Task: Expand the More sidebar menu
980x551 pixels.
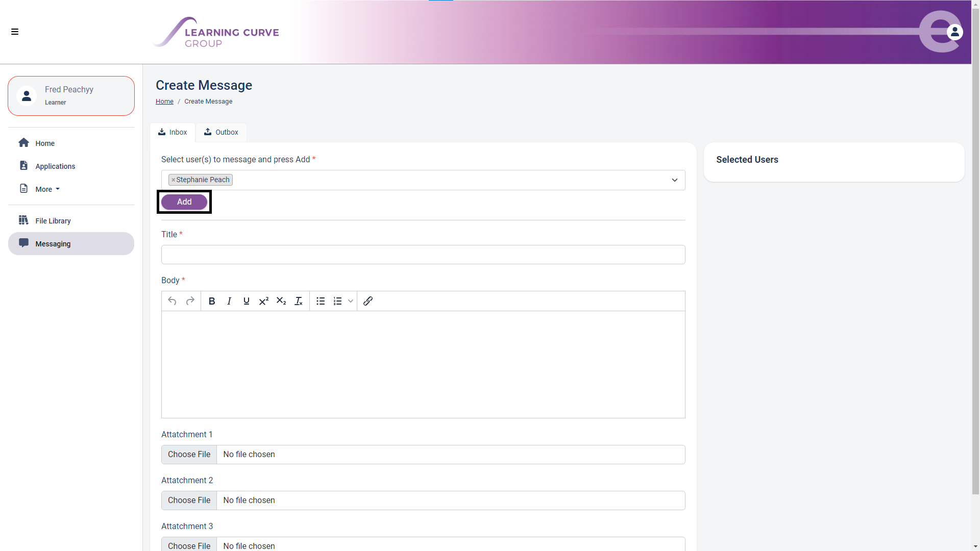Action: 47,189
